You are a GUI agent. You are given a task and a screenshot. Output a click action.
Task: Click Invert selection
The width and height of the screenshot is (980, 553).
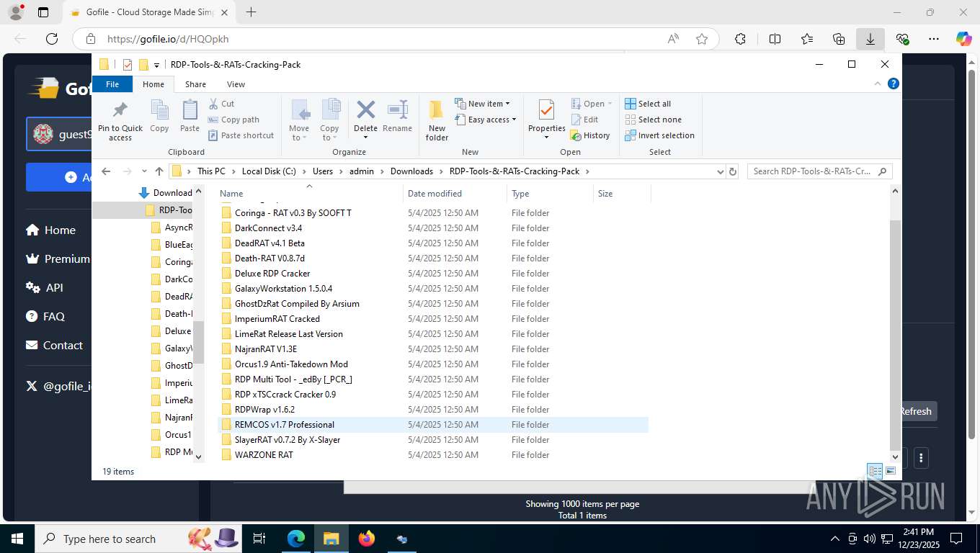(659, 135)
